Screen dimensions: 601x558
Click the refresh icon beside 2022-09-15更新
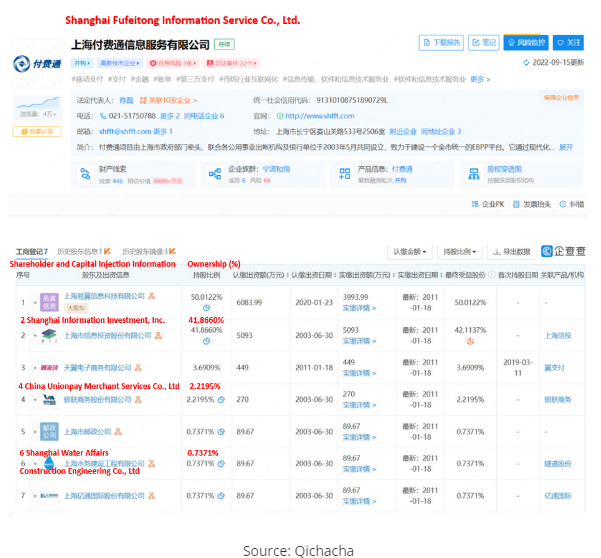coord(526,62)
